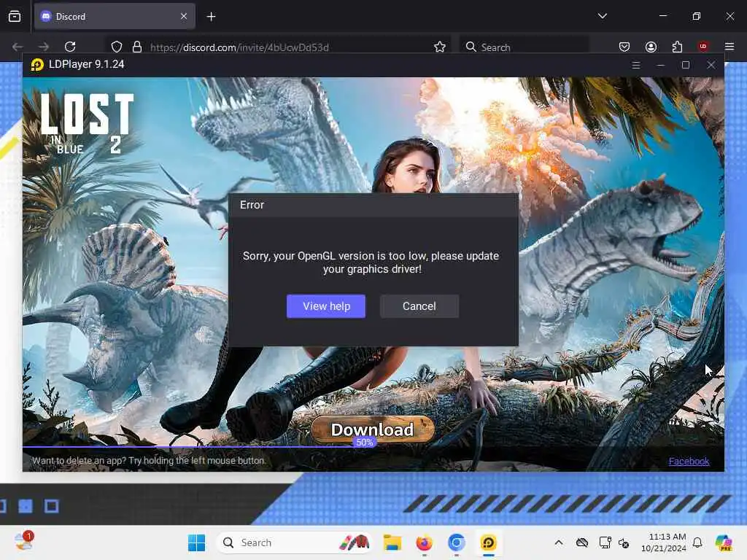Open Firefox extensions puzzle icon

point(677,47)
